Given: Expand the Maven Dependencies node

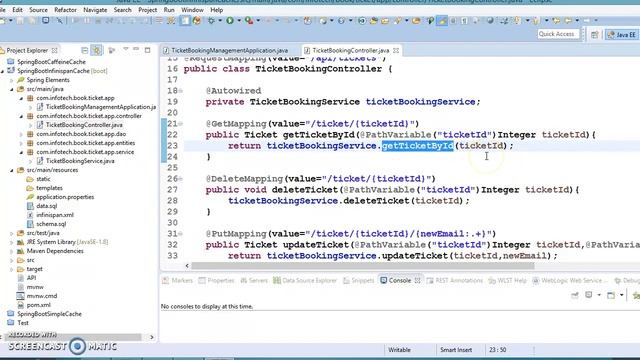Looking at the screenshot, I should [12, 251].
